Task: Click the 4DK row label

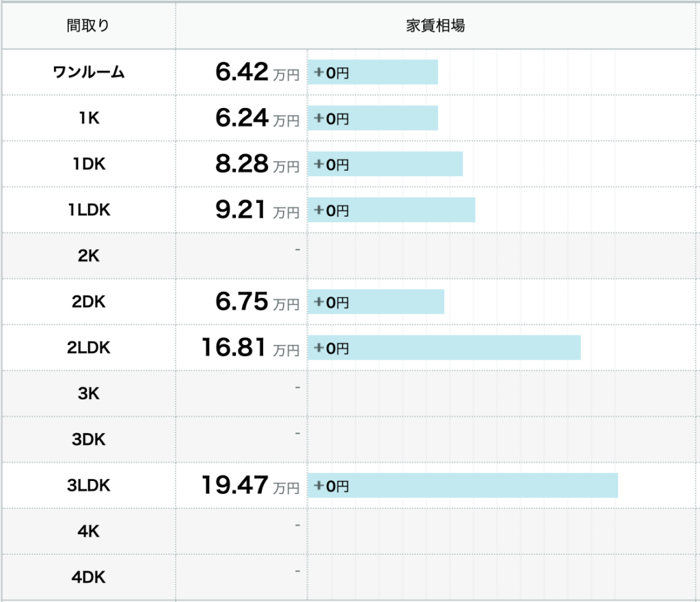Action: click(88, 577)
